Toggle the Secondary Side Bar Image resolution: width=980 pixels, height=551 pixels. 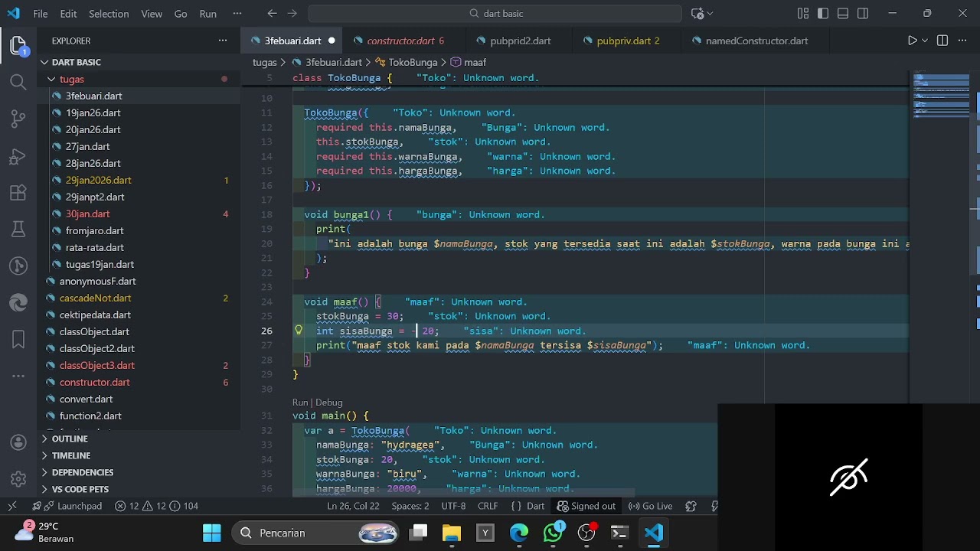pyautogui.click(x=863, y=14)
